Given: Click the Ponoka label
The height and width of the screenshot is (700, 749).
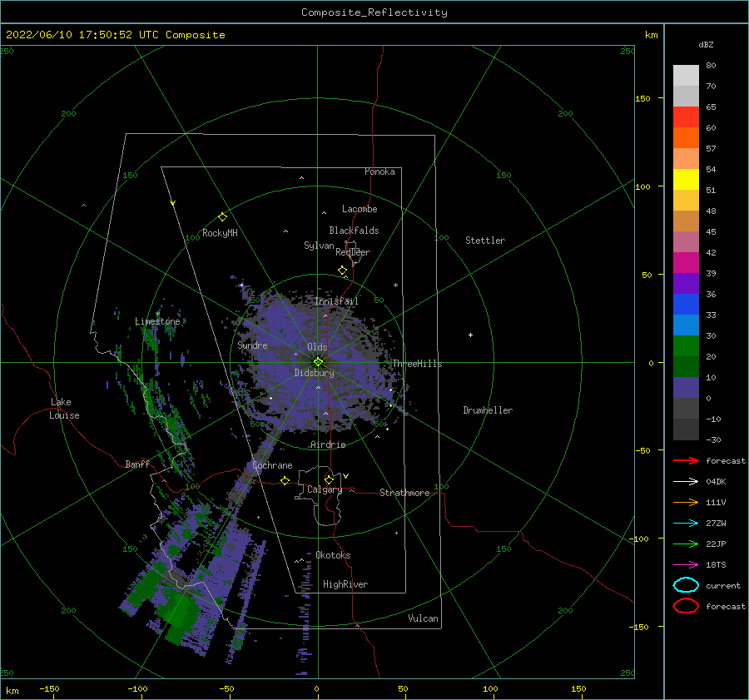Looking at the screenshot, I should (379, 171).
